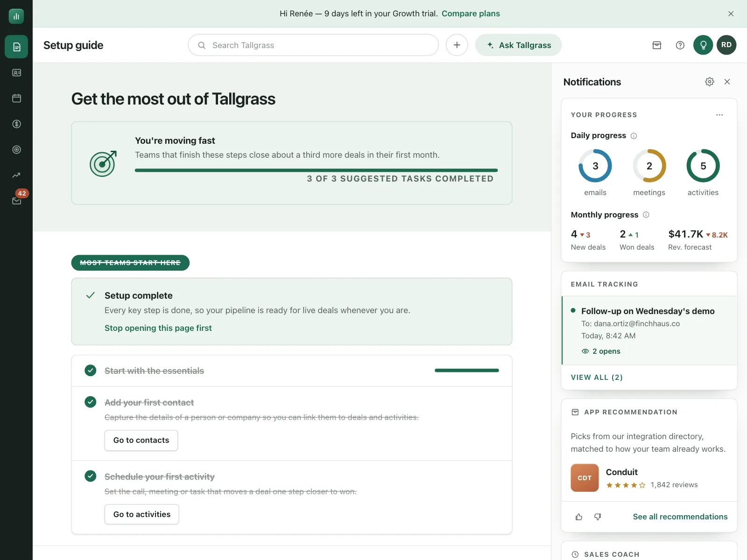Screen dimensions: 747x560
Task: Open the help question-mark icon
Action: tap(680, 45)
